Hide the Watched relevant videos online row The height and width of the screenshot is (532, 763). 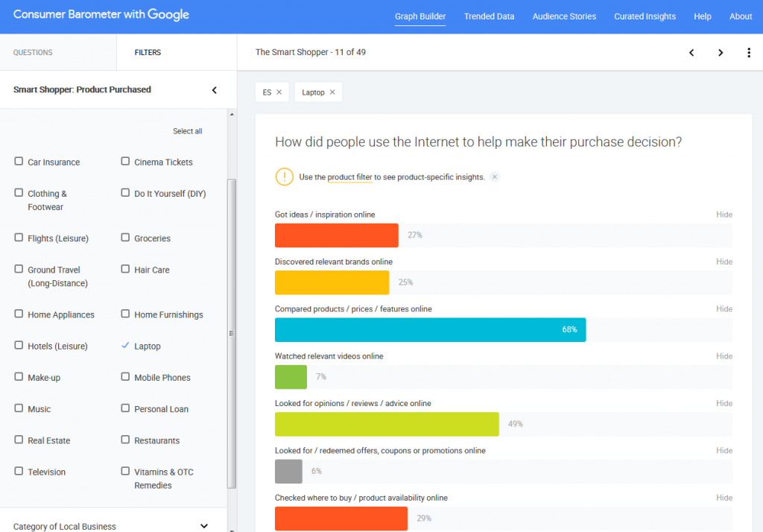(x=724, y=356)
